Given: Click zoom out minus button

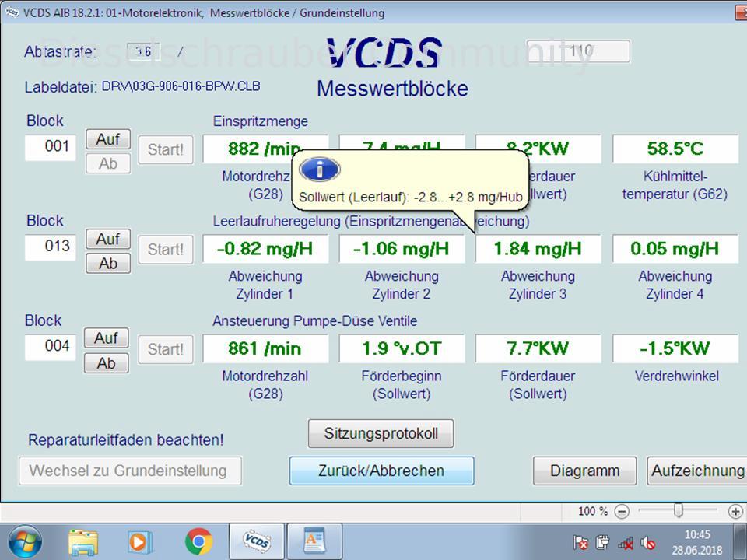Looking at the screenshot, I should [x=622, y=512].
